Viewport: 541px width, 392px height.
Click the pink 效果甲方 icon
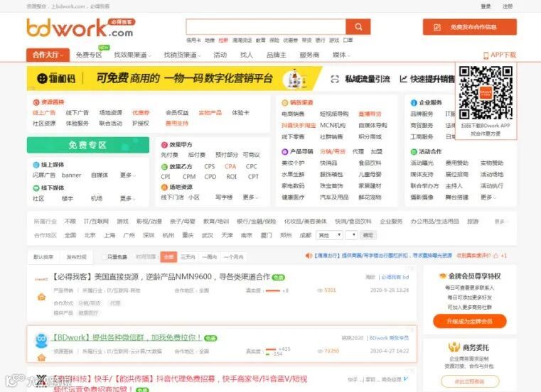point(164,145)
